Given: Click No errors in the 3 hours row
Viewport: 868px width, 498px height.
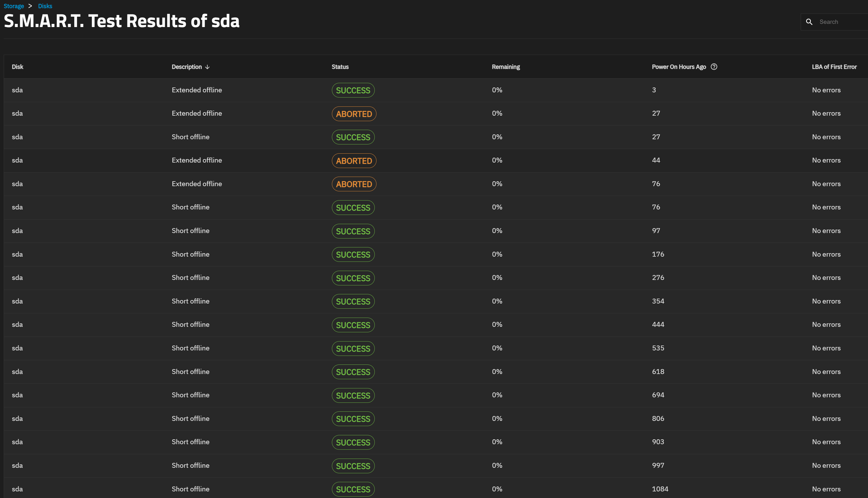Looking at the screenshot, I should pyautogui.click(x=826, y=90).
